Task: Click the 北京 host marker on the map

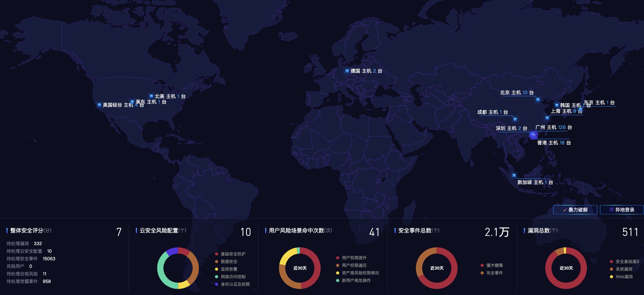Action: [x=538, y=100]
